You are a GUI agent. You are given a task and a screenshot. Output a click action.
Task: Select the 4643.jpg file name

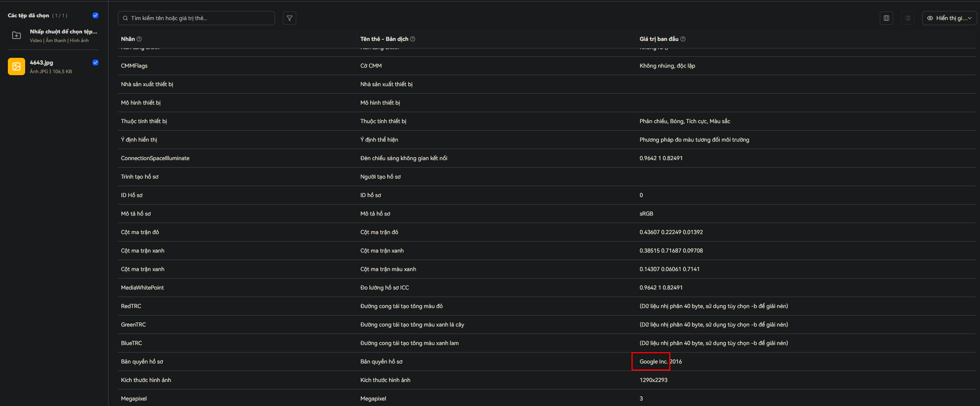pyautogui.click(x=41, y=63)
